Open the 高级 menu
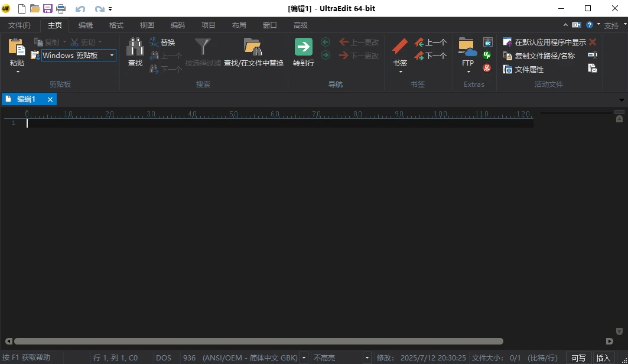This screenshot has height=364, width=628. tap(301, 25)
